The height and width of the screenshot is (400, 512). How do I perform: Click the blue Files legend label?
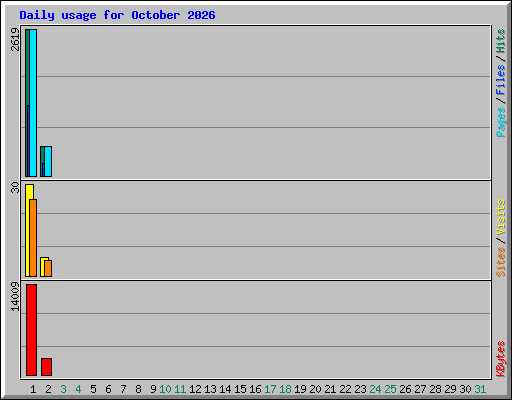pyautogui.click(x=501, y=80)
